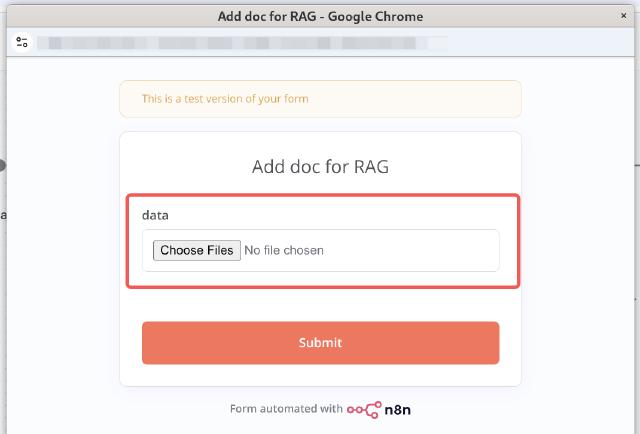Image resolution: width=640 pixels, height=434 pixels.
Task: Focus the blurred URL in address bar
Action: coord(240,43)
